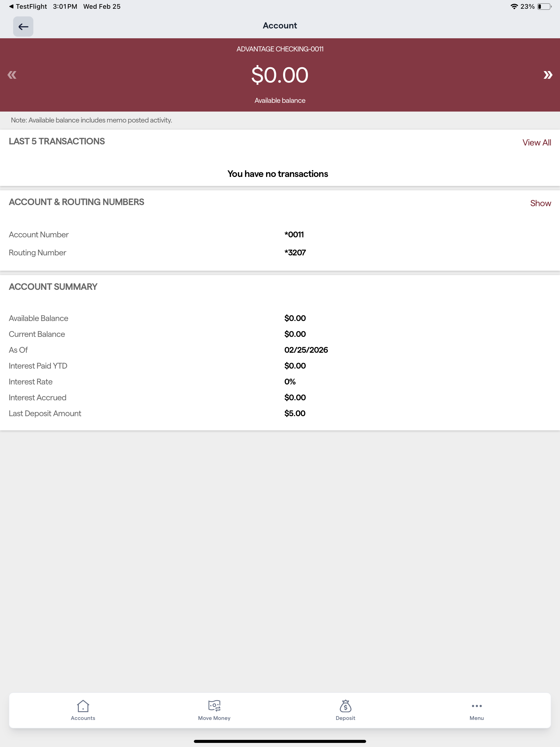The width and height of the screenshot is (560, 747).
Task: Tap the 'You have no transactions' message
Action: (x=278, y=174)
